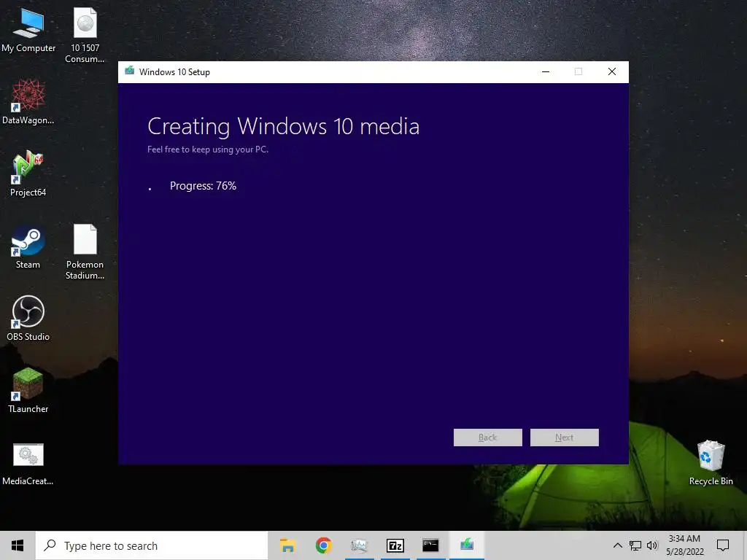Viewport: 747px width, 560px height.
Task: Click the Progress: 76% text
Action: tap(203, 186)
